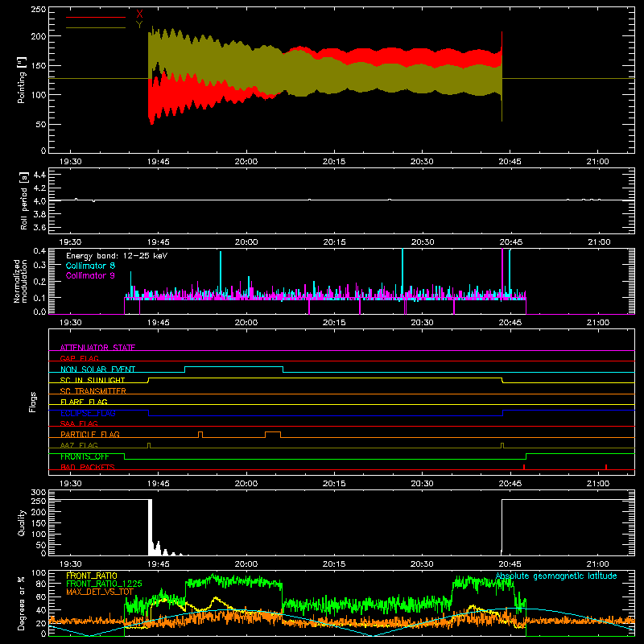Viewport: 644px width, 644px height.
Task: Click the 4.4 tick on the Roll period axis
Action: coord(39,175)
